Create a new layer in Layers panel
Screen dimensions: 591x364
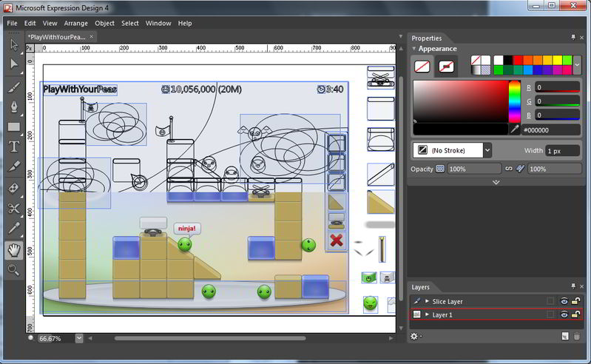click(x=564, y=336)
